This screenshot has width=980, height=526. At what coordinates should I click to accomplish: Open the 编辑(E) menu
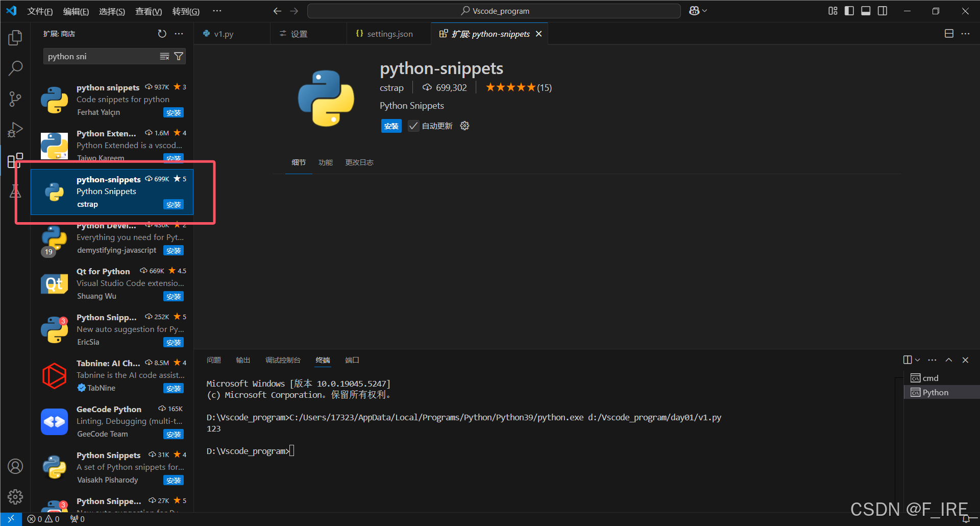click(76, 11)
